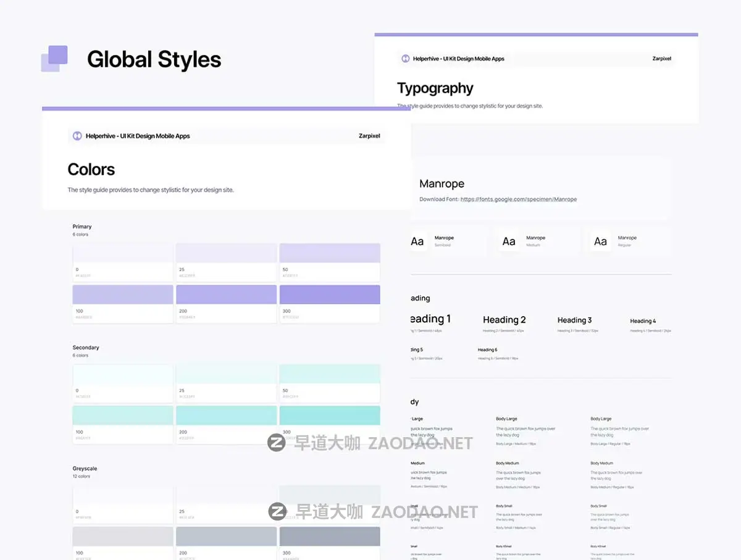Click the Manrope font family title
Image resolution: width=741 pixels, height=560 pixels.
(x=442, y=184)
